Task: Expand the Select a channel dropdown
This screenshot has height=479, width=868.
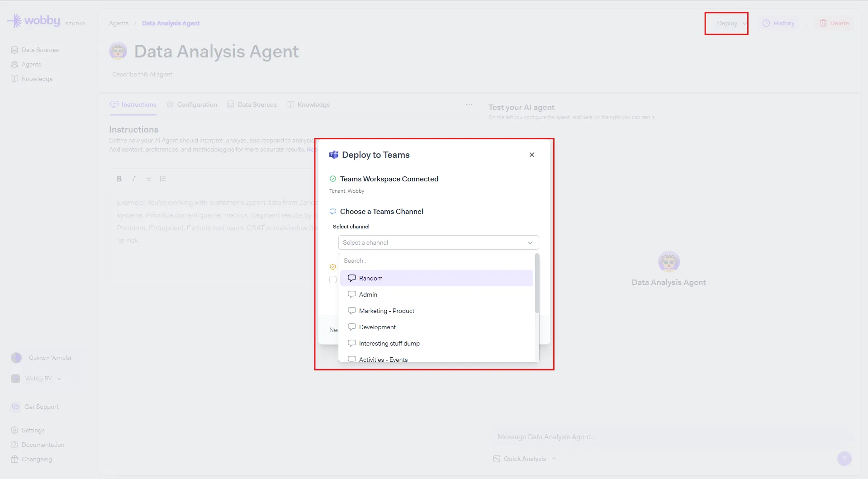Action: pos(438,242)
